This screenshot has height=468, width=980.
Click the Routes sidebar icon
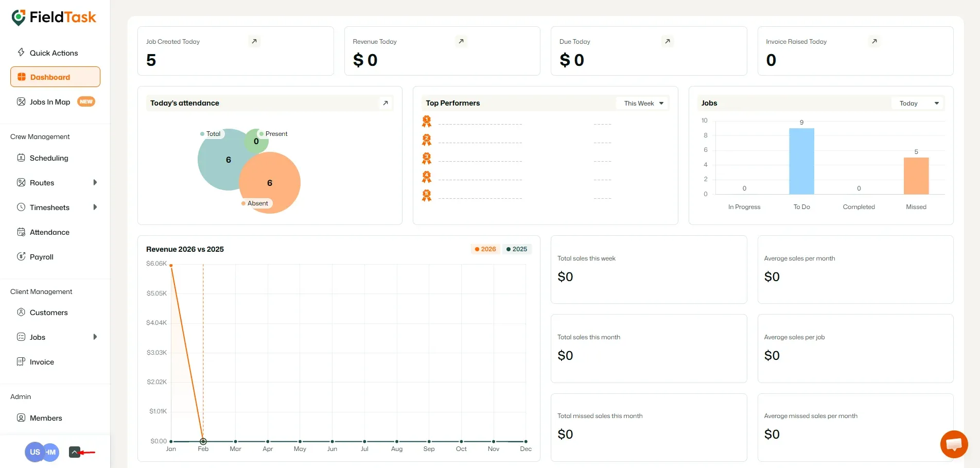[x=21, y=182]
